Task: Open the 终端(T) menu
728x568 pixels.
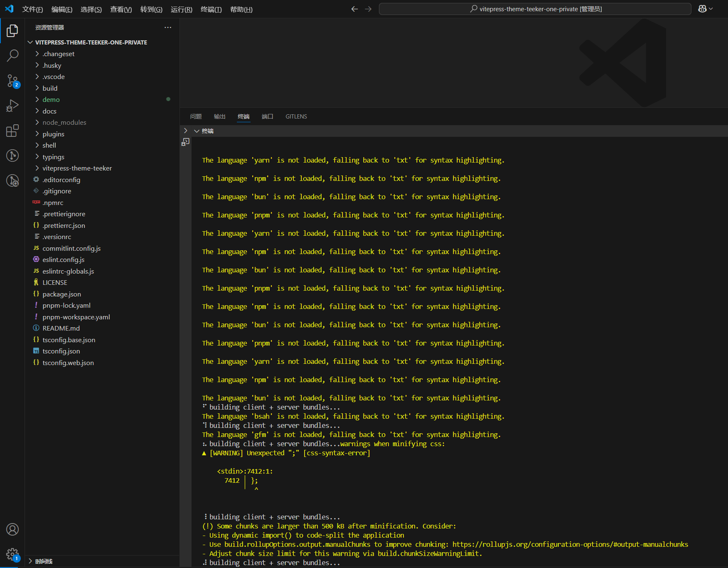Action: click(x=211, y=9)
